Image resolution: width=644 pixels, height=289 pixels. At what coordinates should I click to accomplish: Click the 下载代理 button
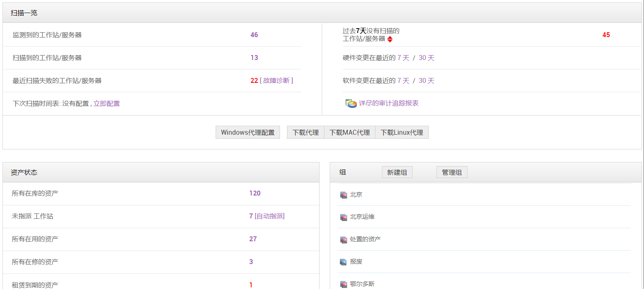point(306,132)
